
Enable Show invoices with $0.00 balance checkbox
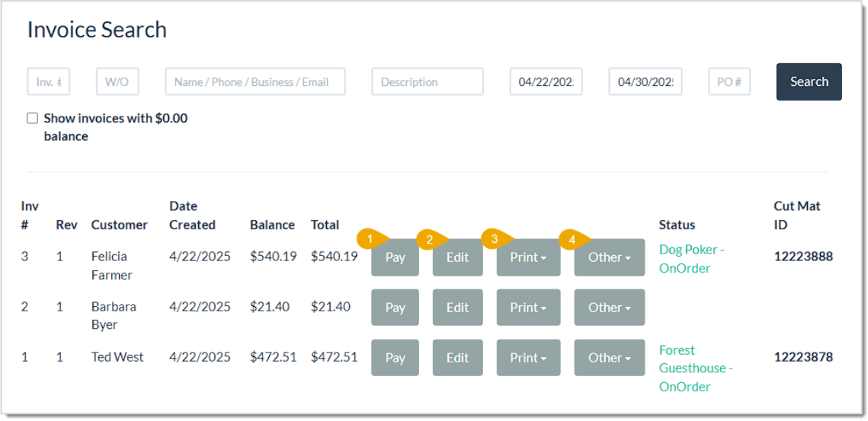click(x=33, y=119)
